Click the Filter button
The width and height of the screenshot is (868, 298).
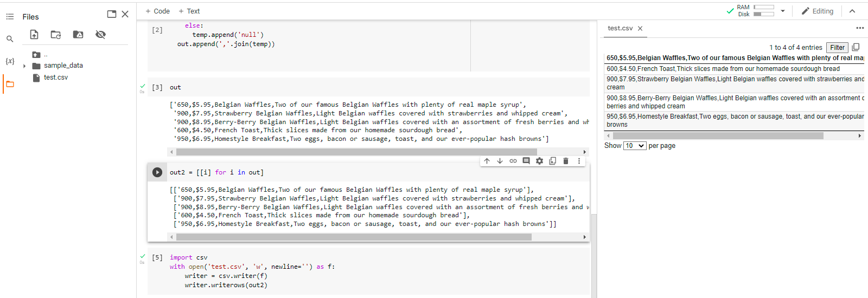click(837, 48)
